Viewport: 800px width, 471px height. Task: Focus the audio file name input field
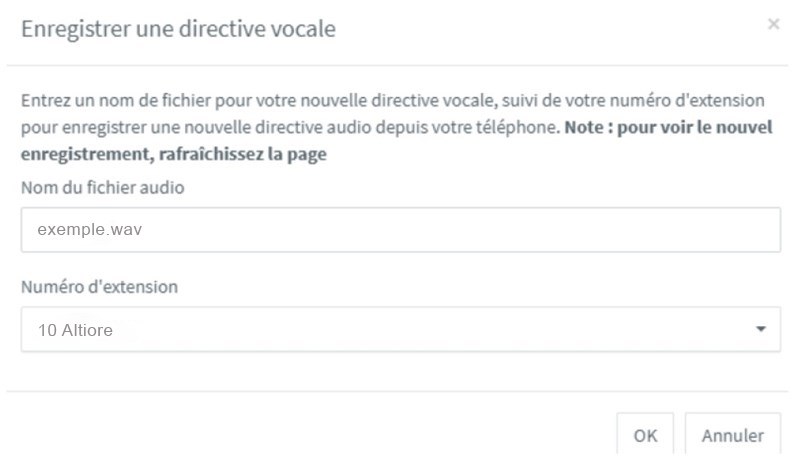tap(400, 230)
